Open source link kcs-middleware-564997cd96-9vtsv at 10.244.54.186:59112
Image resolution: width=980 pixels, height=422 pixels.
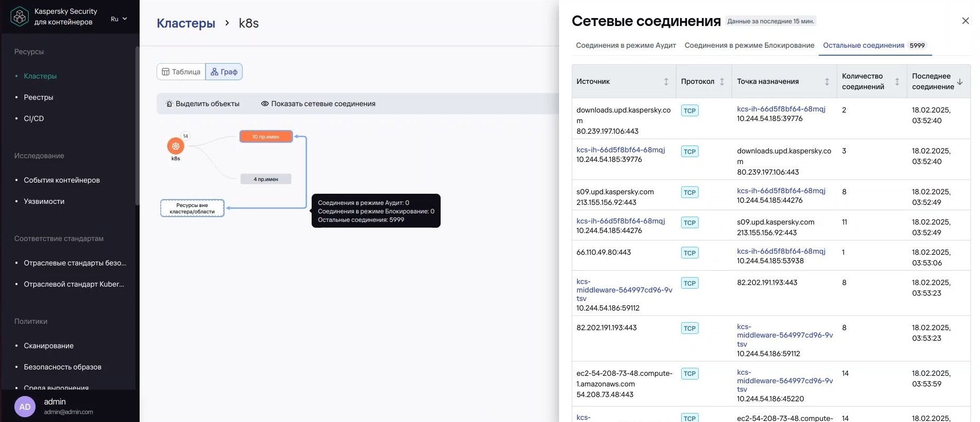coord(624,290)
